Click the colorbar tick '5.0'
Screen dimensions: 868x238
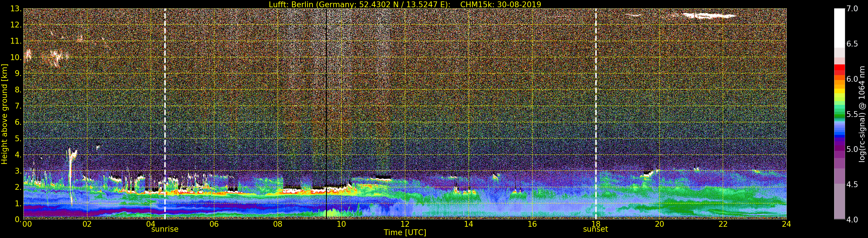pyautogui.click(x=852, y=149)
